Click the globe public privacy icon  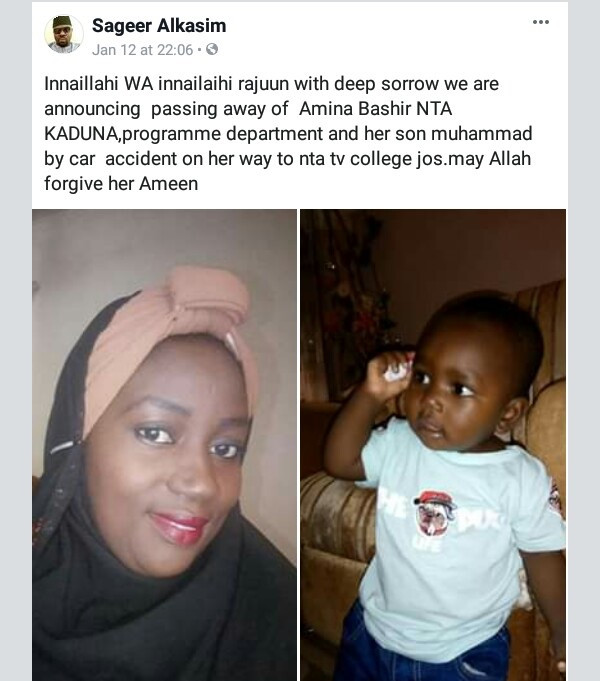point(212,50)
